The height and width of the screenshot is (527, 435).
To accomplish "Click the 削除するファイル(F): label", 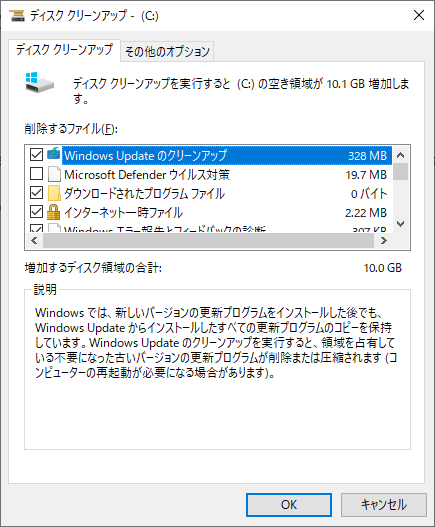I will tap(71, 129).
